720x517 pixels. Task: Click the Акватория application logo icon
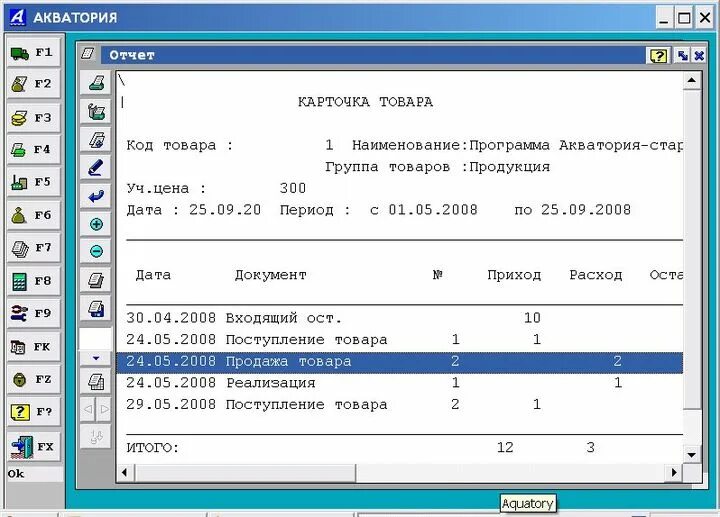coord(18,17)
